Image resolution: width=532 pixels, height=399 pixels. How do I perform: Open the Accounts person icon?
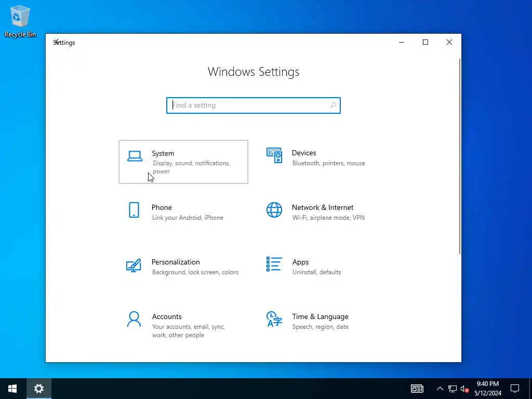click(134, 320)
